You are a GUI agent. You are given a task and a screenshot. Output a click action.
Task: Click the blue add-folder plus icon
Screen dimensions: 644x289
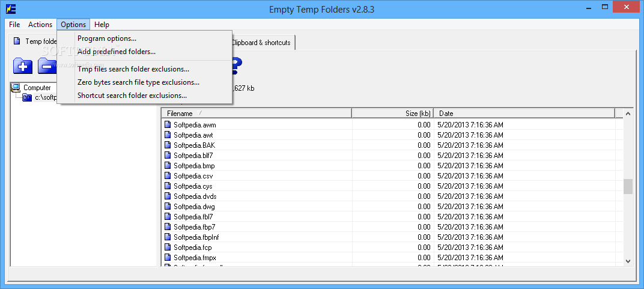23,66
